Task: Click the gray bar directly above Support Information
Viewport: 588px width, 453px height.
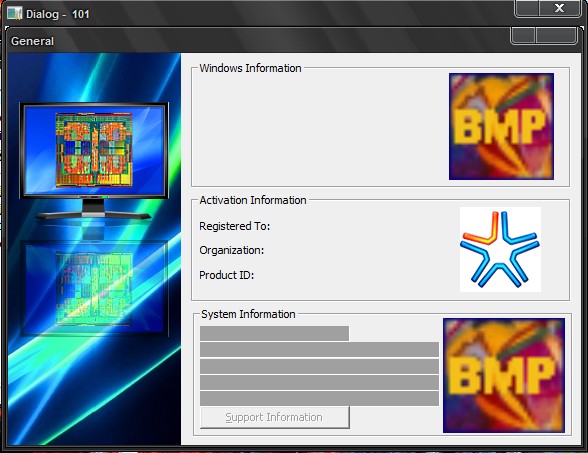Action: coord(319,398)
